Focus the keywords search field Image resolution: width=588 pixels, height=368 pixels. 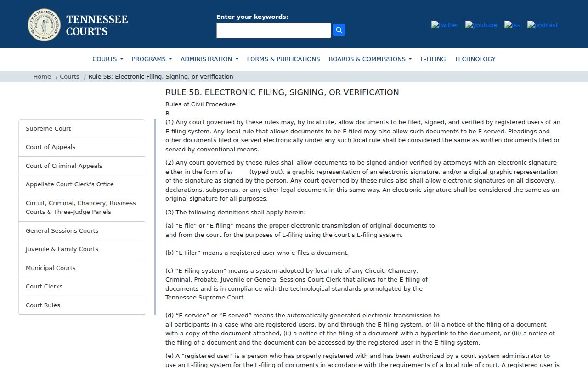pos(274,30)
